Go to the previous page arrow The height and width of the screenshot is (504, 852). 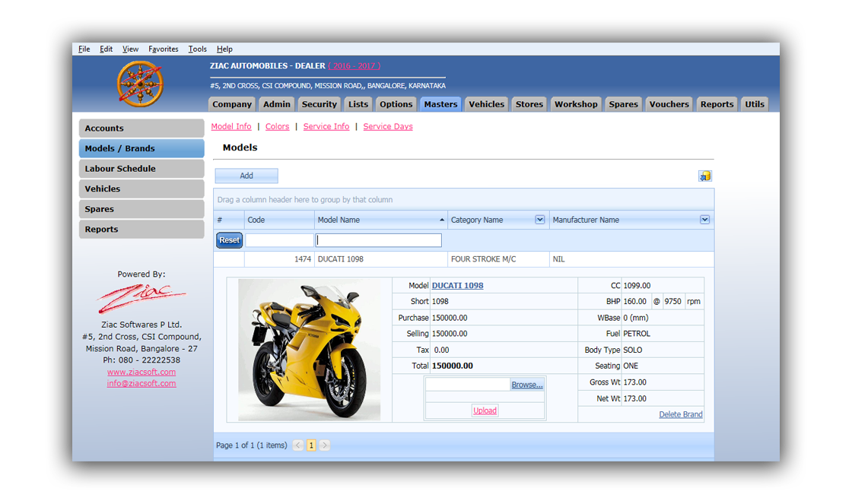(x=297, y=445)
